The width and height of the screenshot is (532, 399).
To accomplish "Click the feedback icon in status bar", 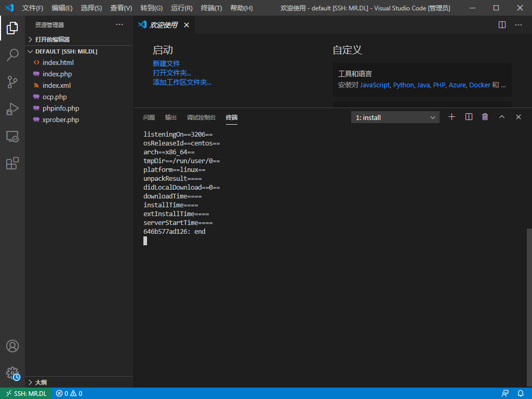I will pos(505,393).
